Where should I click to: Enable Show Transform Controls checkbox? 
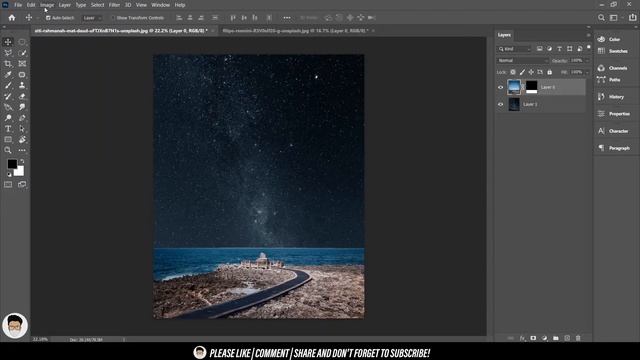point(113,18)
